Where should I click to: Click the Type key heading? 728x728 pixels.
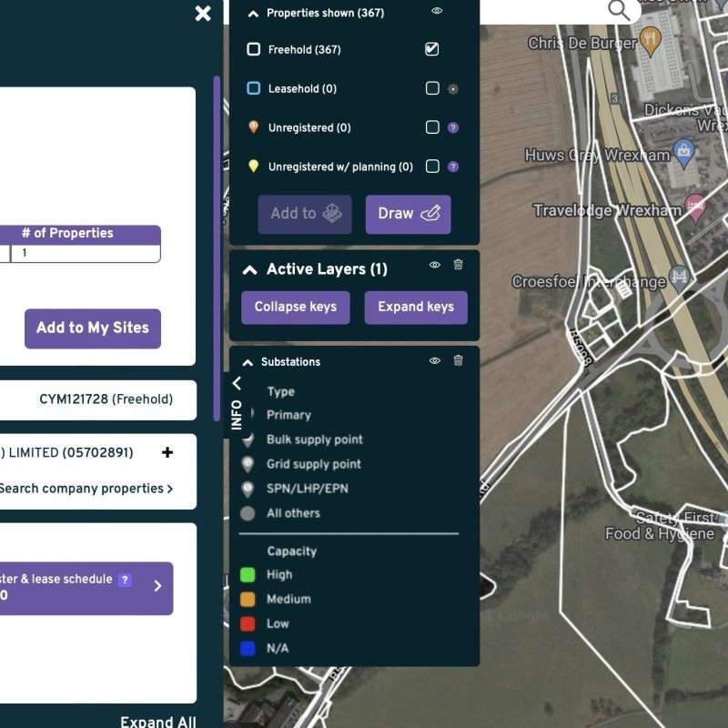pos(281,392)
